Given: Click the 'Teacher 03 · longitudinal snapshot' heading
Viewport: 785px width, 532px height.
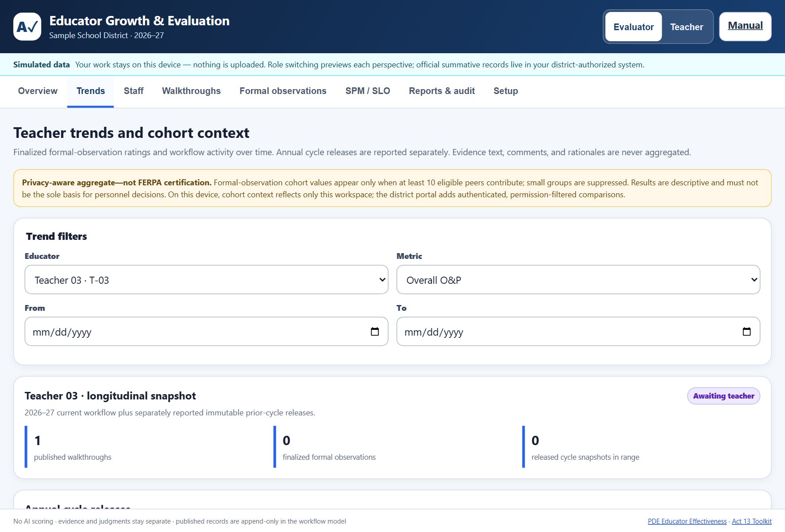Looking at the screenshot, I should pyautogui.click(x=110, y=396).
